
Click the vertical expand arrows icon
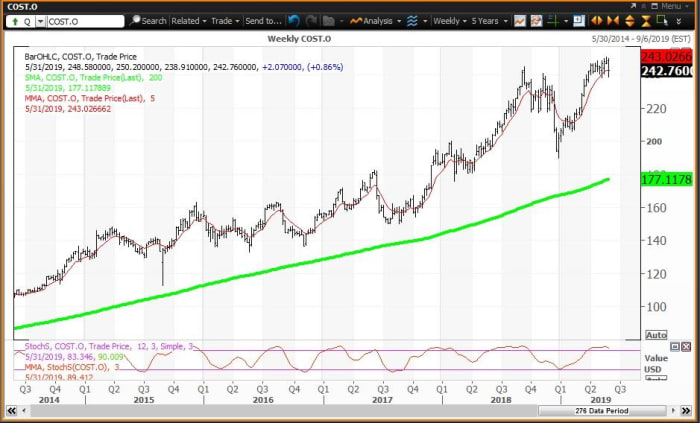(x=629, y=21)
